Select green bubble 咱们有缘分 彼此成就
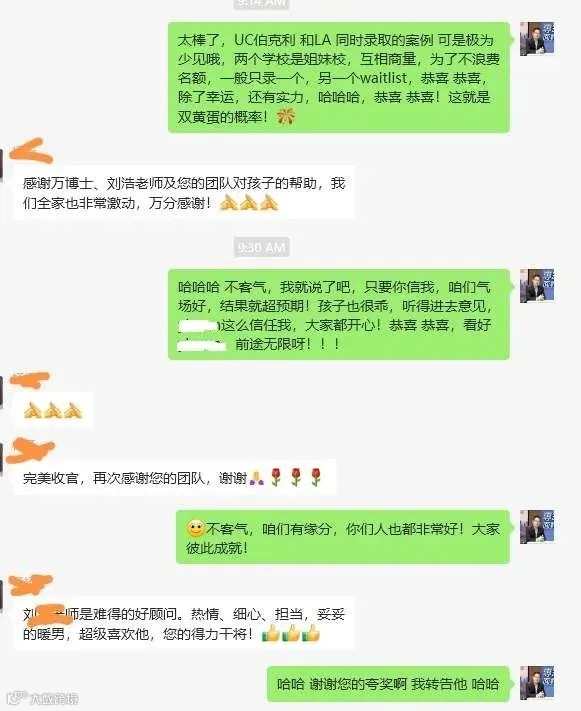 point(343,537)
